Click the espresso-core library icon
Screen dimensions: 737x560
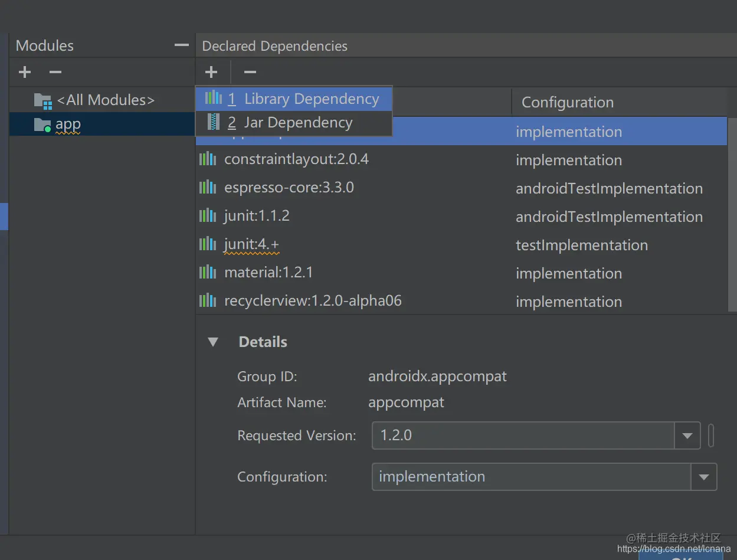tap(208, 188)
